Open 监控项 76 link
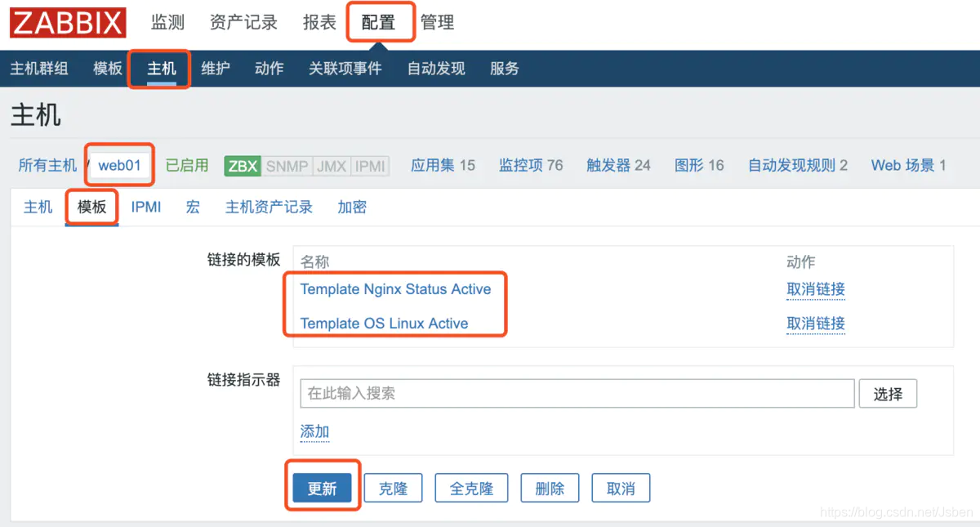980x527 pixels. [x=531, y=165]
